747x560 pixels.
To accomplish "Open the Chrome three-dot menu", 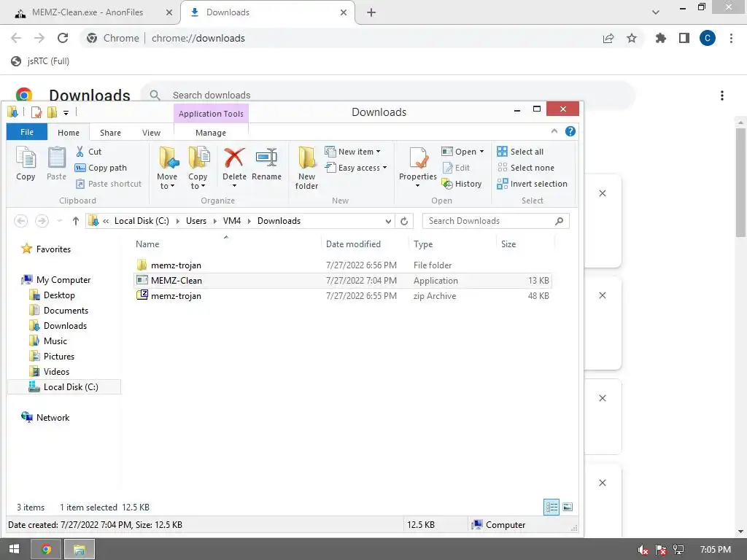I will click(x=731, y=38).
